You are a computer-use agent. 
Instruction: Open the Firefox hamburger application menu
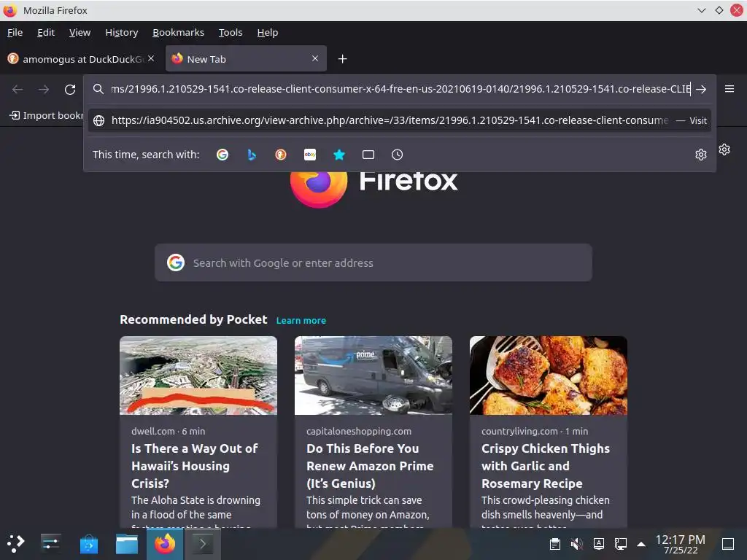729,89
